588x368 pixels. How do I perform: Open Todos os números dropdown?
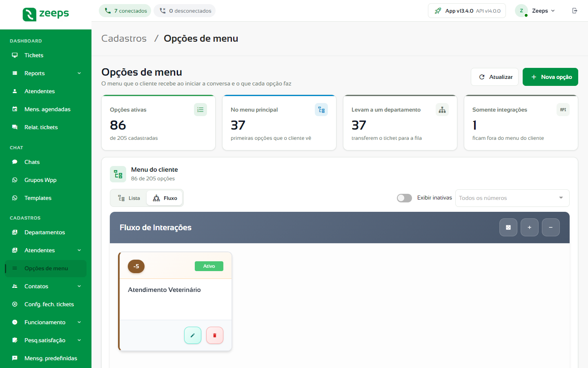point(512,198)
